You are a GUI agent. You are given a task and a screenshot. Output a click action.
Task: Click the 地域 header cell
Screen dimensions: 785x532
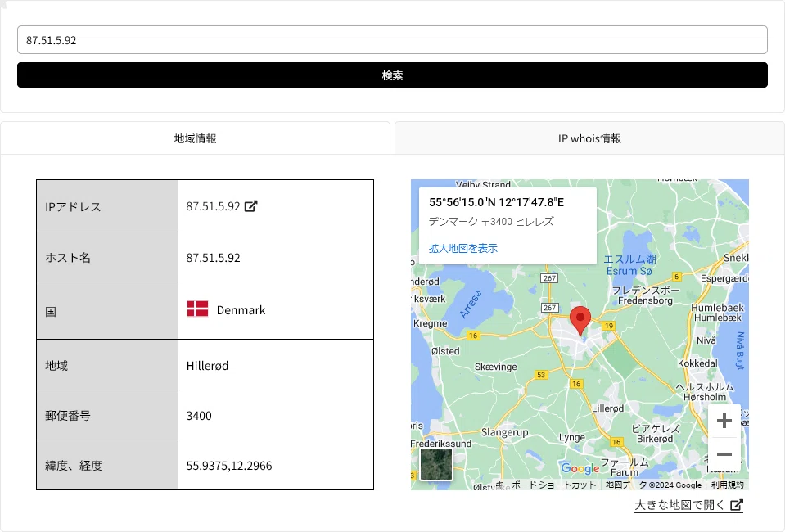107,365
